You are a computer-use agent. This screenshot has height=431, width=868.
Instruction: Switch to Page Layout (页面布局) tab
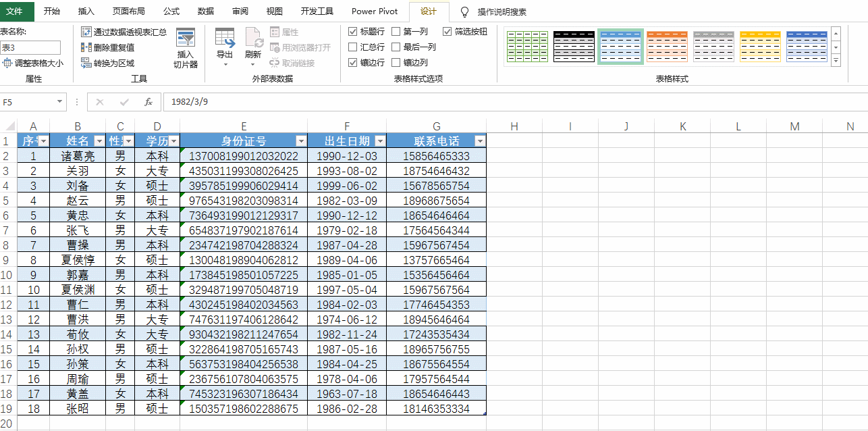pos(129,11)
